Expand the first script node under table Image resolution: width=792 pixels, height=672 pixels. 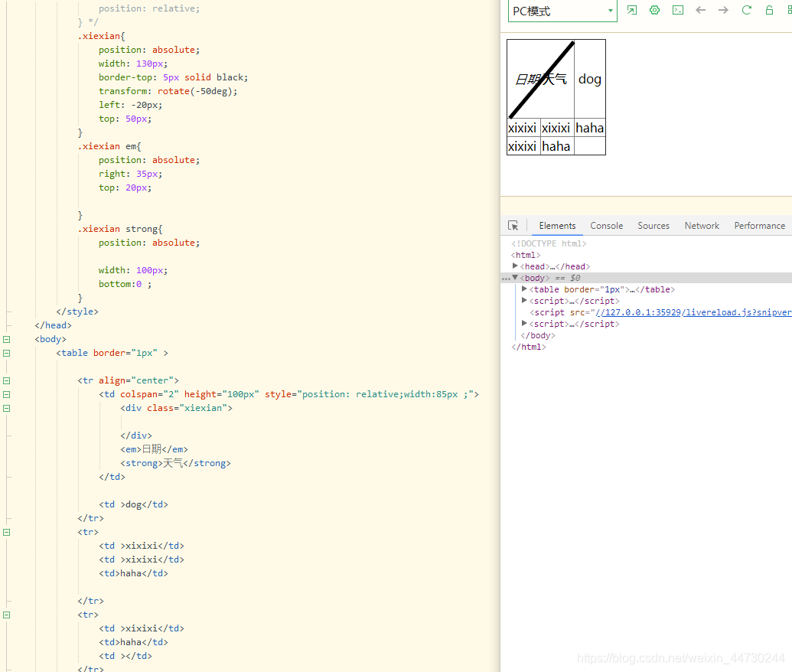tap(524, 300)
